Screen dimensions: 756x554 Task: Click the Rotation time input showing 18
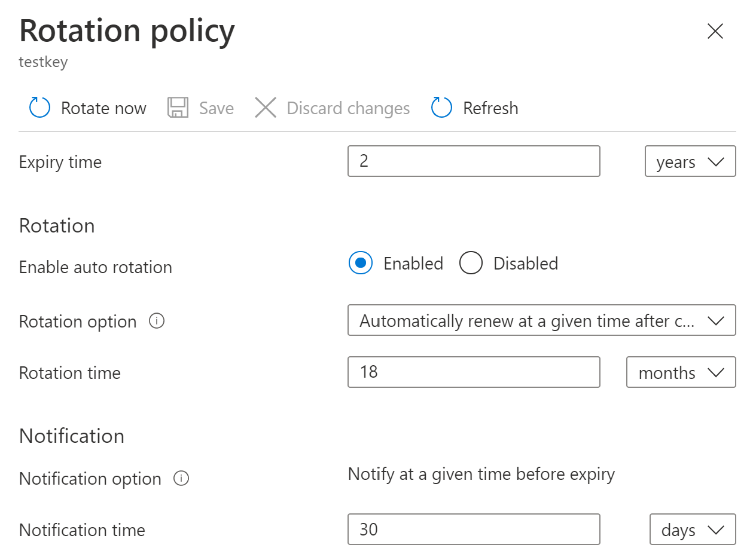[x=473, y=372]
